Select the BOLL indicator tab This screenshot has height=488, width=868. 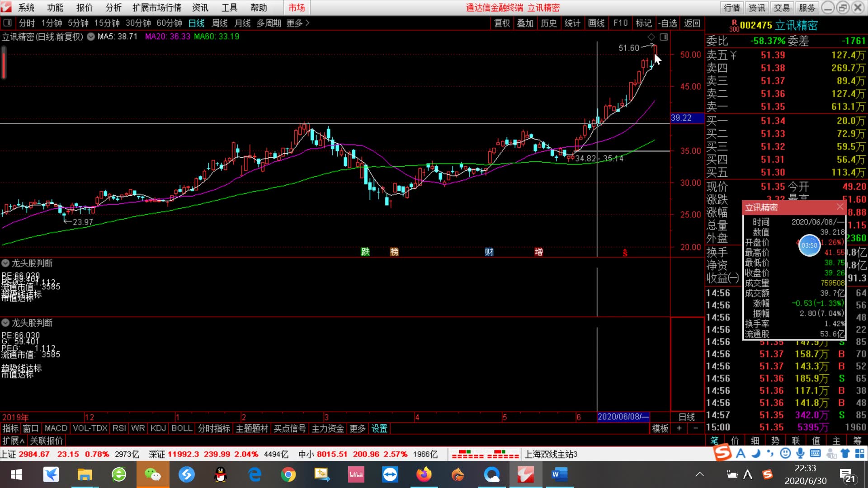[182, 428]
